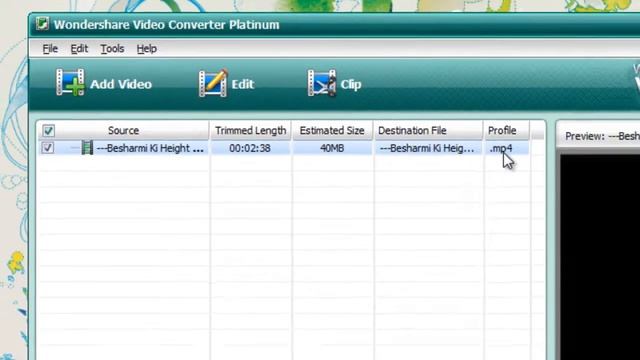The height and width of the screenshot is (360, 640).
Task: Click the Source column header
Action: coord(124,131)
